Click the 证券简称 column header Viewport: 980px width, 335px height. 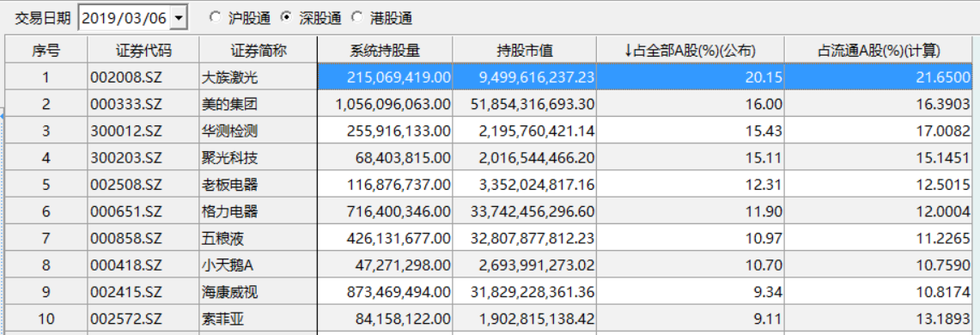(259, 51)
